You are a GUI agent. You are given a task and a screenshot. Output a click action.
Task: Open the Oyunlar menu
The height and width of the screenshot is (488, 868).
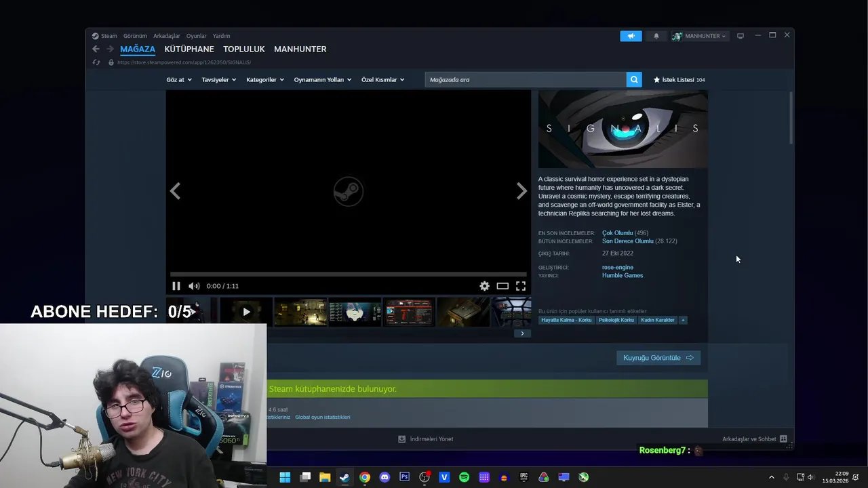[x=197, y=36]
